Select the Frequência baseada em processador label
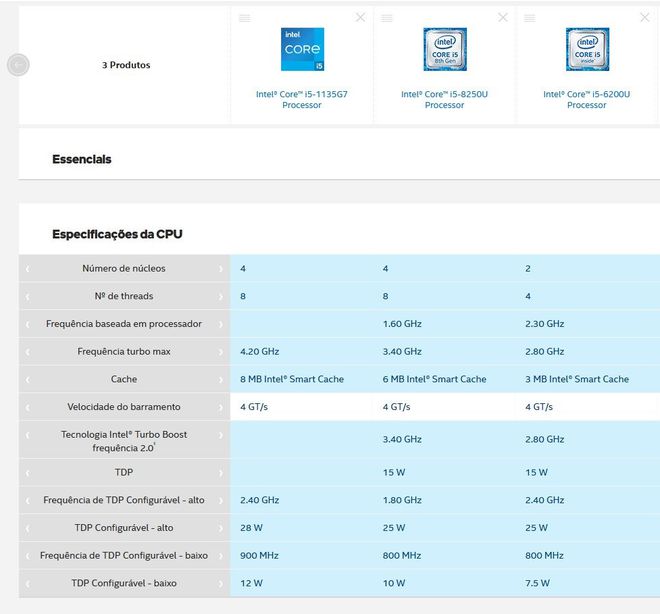 pos(124,324)
